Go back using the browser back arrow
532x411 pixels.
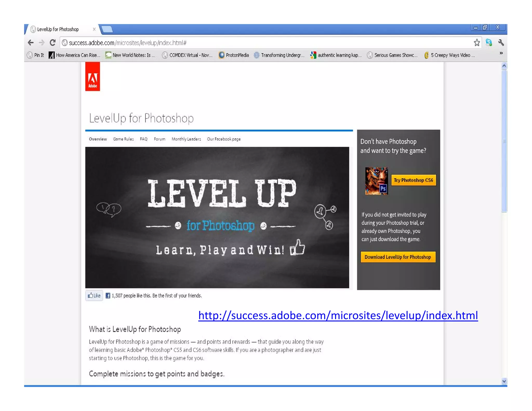point(31,42)
